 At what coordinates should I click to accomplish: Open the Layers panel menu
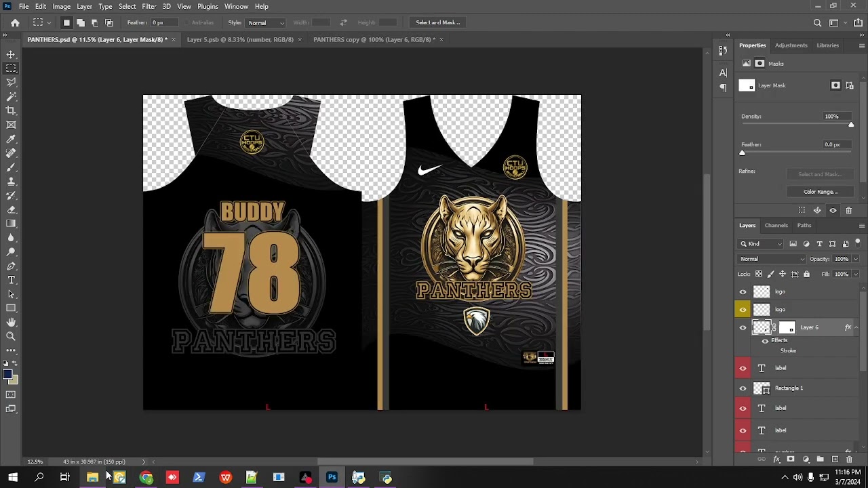point(861,226)
